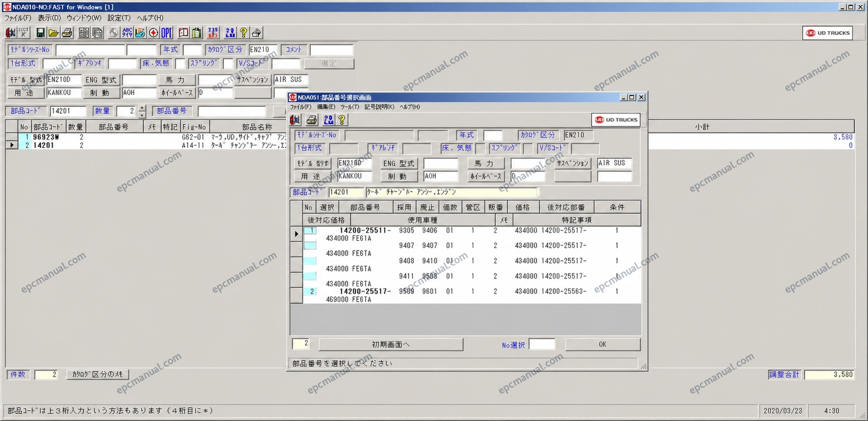Click the open book icon in main toolbar
This screenshot has height=421, width=868.
[x=184, y=33]
